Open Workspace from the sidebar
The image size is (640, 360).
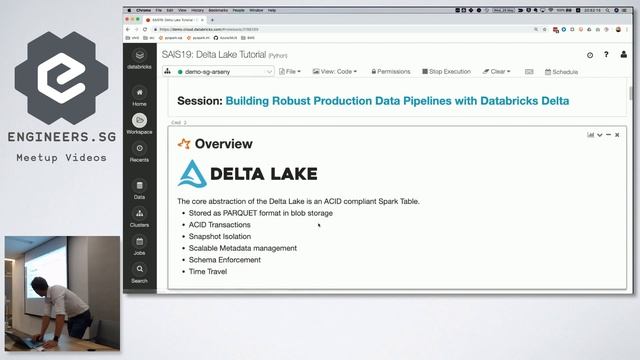pos(139,124)
